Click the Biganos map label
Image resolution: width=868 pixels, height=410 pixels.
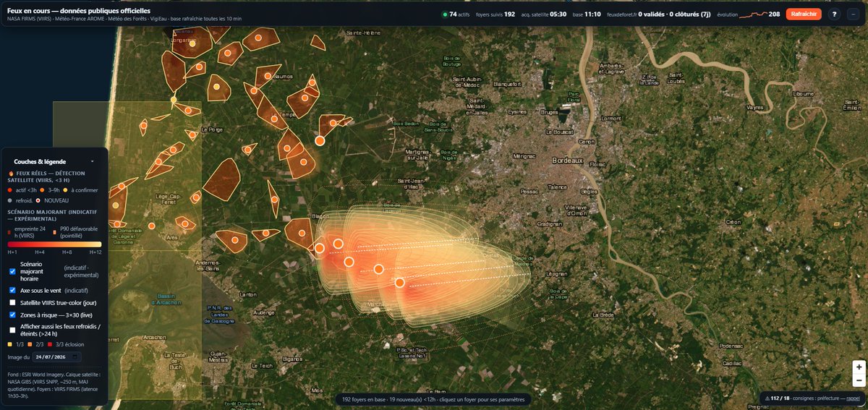[x=292, y=358]
